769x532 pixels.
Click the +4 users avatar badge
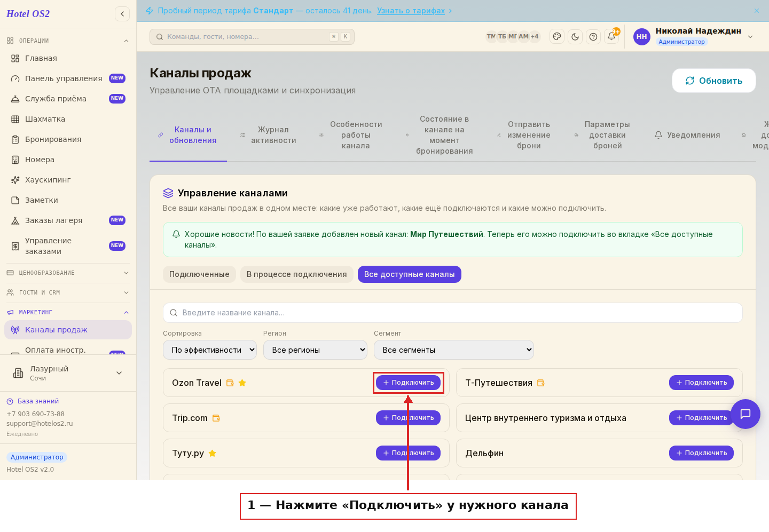[x=535, y=36]
